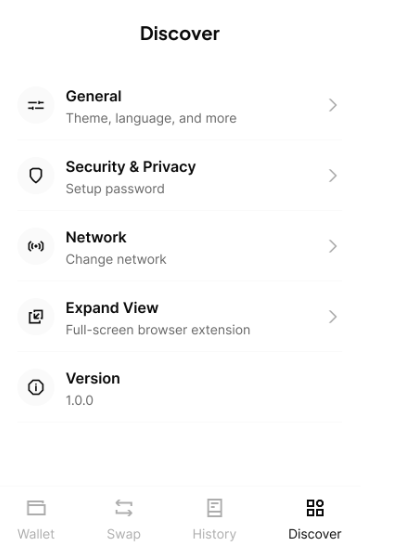Click the History document icon
The height and width of the screenshot is (550, 396).
click(214, 508)
